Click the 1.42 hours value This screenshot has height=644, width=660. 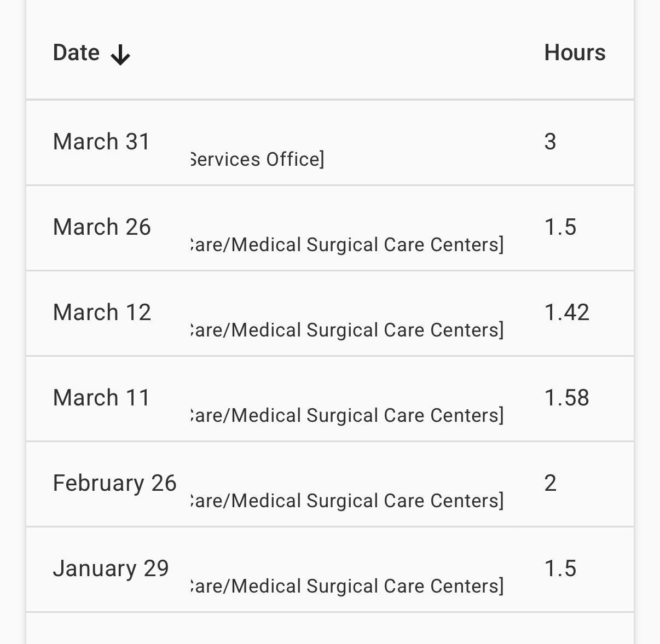pos(567,312)
